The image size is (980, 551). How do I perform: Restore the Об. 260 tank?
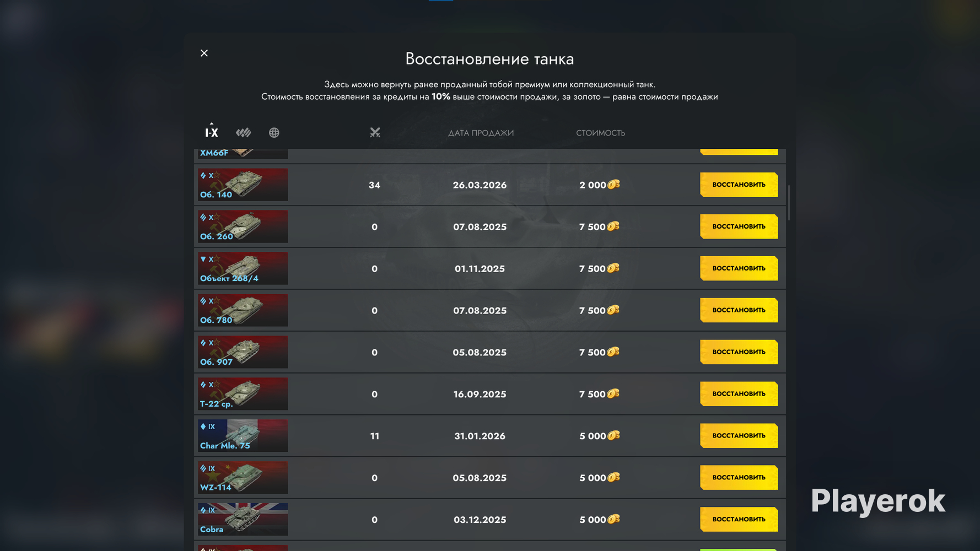[x=739, y=226]
